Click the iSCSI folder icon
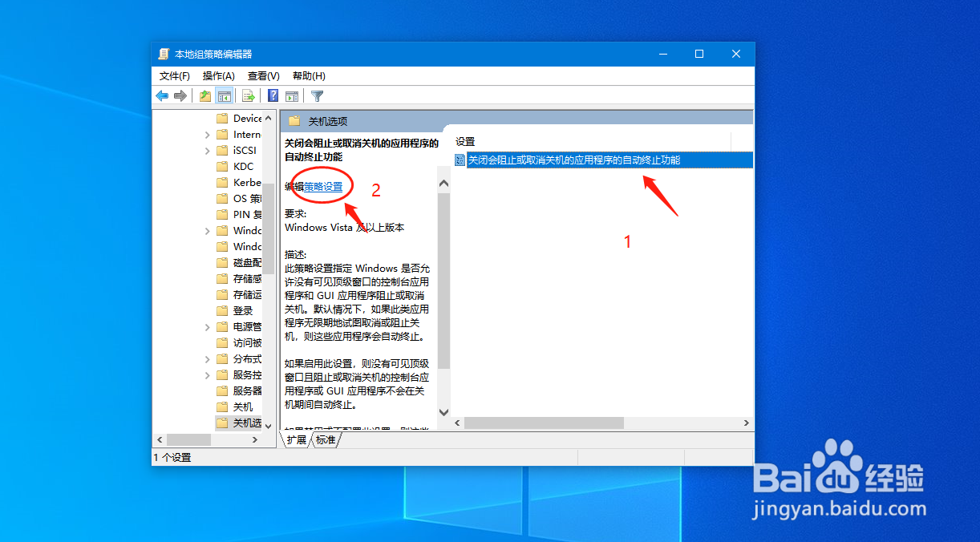Viewport: 980px width, 542px height. [223, 151]
